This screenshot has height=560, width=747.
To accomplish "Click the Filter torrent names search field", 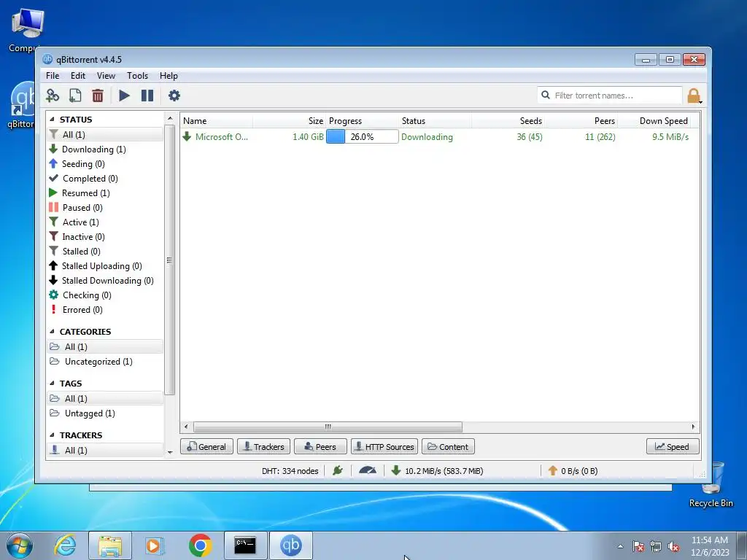I will coord(610,96).
